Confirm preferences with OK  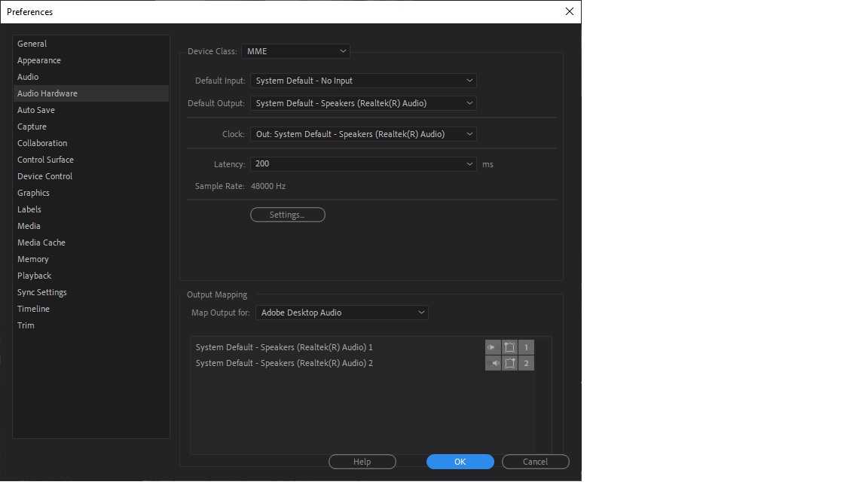(460, 461)
